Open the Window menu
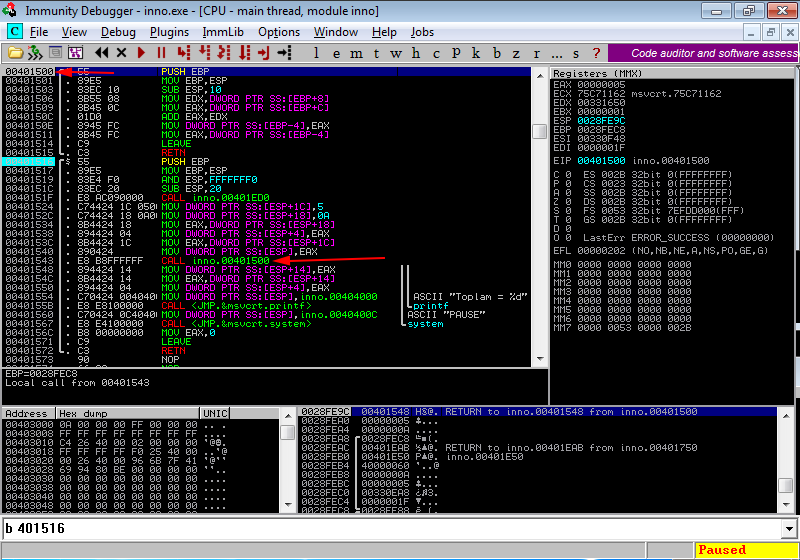This screenshot has width=800, height=560. point(336,32)
